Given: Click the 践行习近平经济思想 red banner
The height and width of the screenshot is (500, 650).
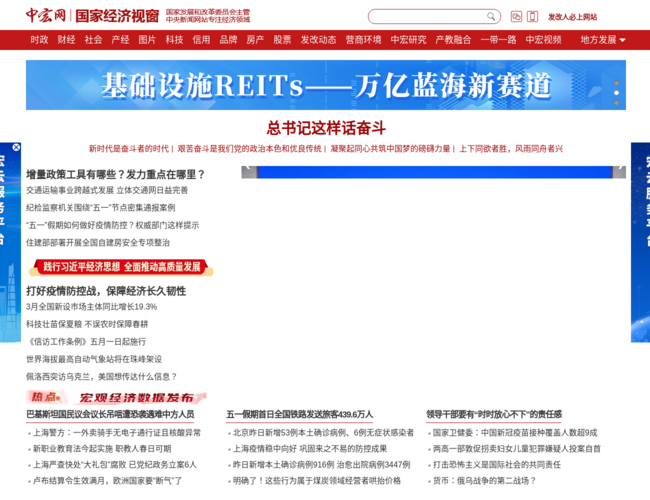Looking at the screenshot, I should tap(120, 267).
